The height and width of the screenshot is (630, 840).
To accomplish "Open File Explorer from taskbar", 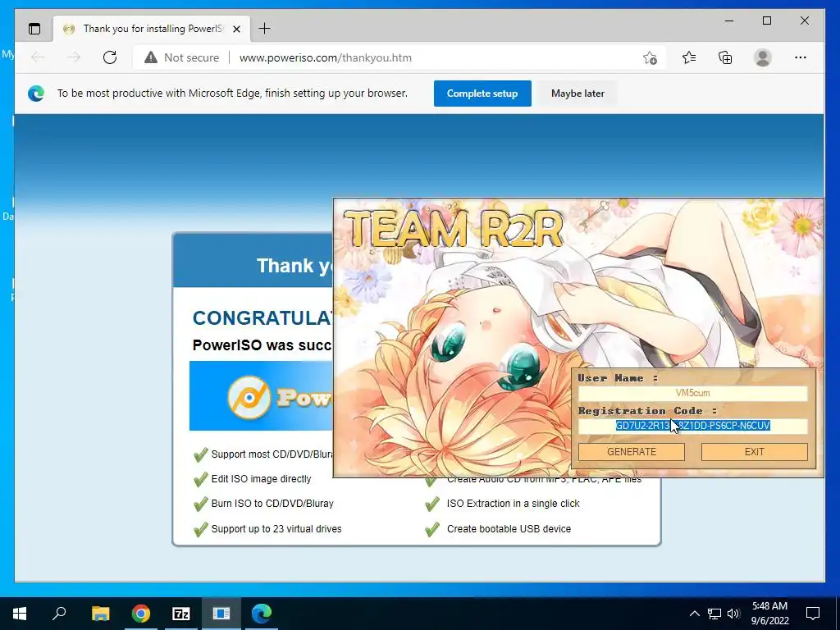I will tap(100, 614).
